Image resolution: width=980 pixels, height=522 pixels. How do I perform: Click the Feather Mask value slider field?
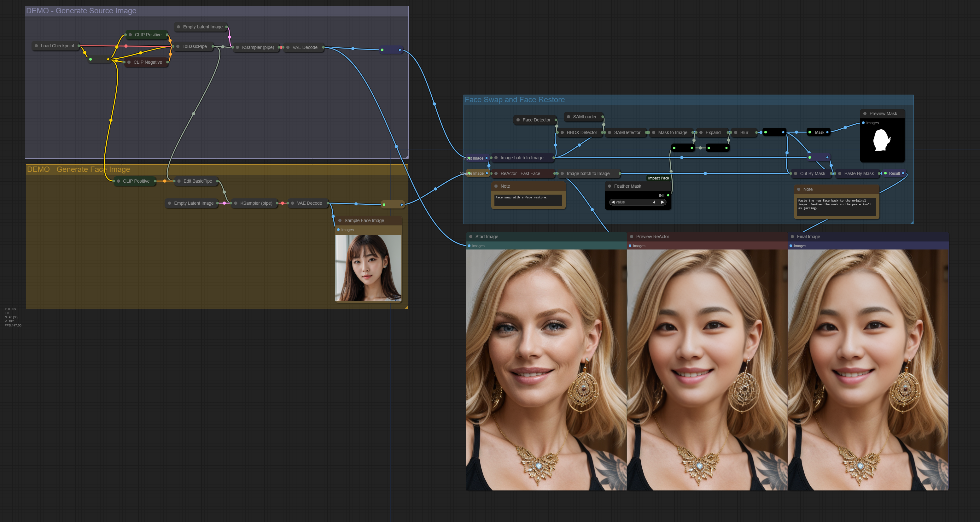coord(637,202)
